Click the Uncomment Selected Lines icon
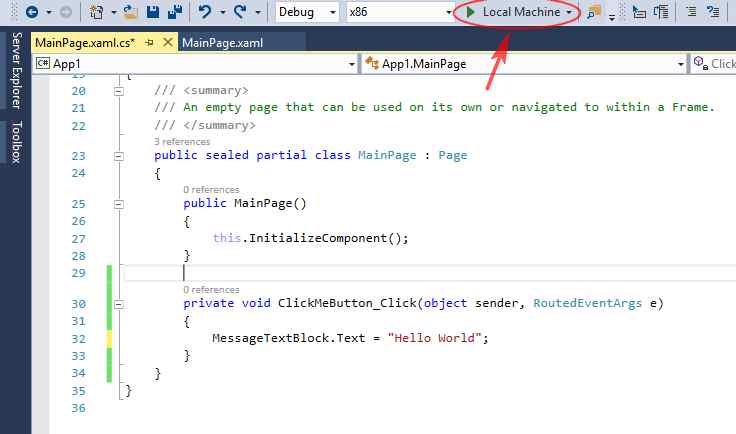736x434 pixels. 713,12
